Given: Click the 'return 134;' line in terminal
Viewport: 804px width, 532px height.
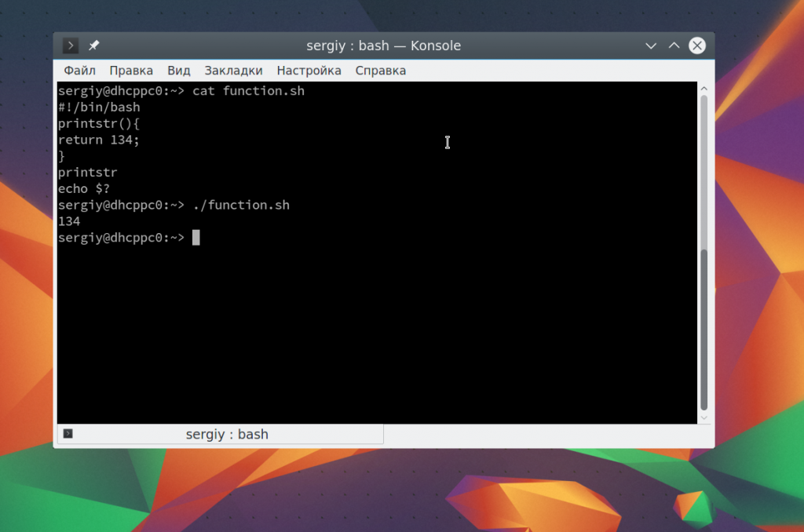Looking at the screenshot, I should pos(99,140).
